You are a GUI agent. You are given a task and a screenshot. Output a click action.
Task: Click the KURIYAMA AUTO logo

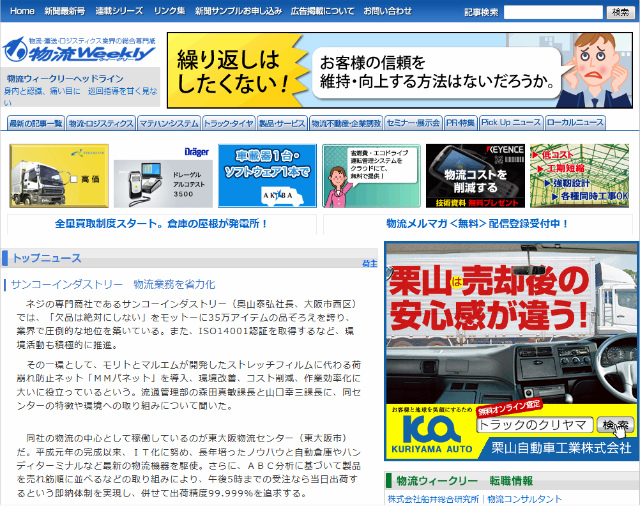click(431, 435)
